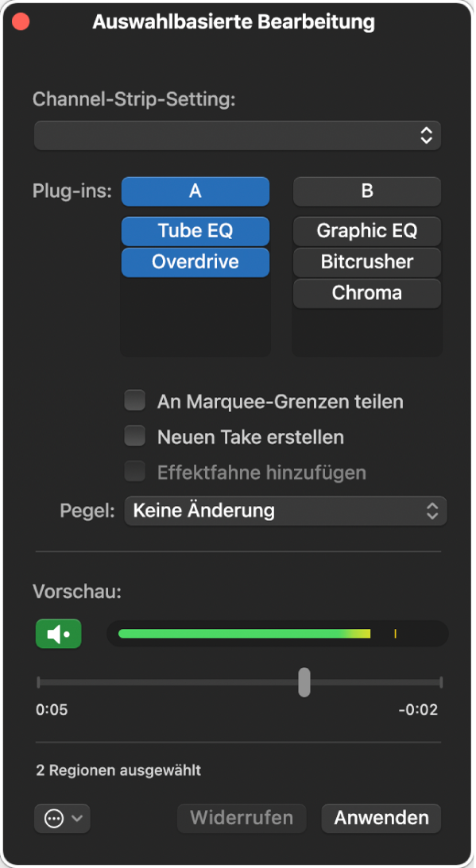Disable the Tube EQ plug-in
Screen dimensions: 476x868
click(x=195, y=231)
